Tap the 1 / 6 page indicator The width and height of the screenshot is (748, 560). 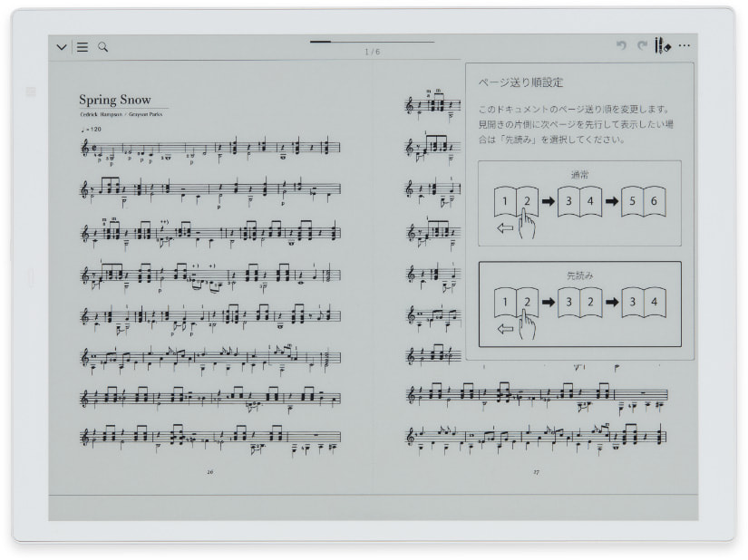[372, 52]
